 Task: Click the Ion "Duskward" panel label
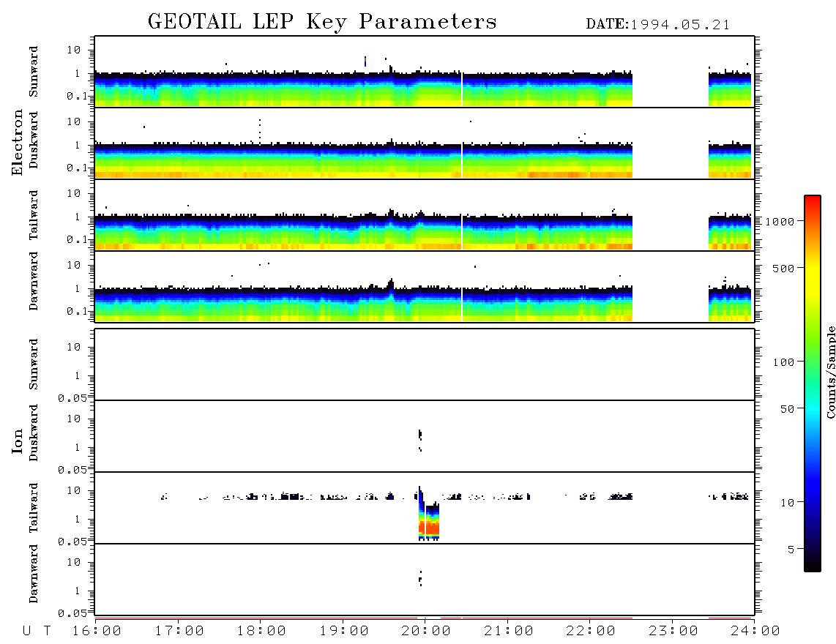34,433
